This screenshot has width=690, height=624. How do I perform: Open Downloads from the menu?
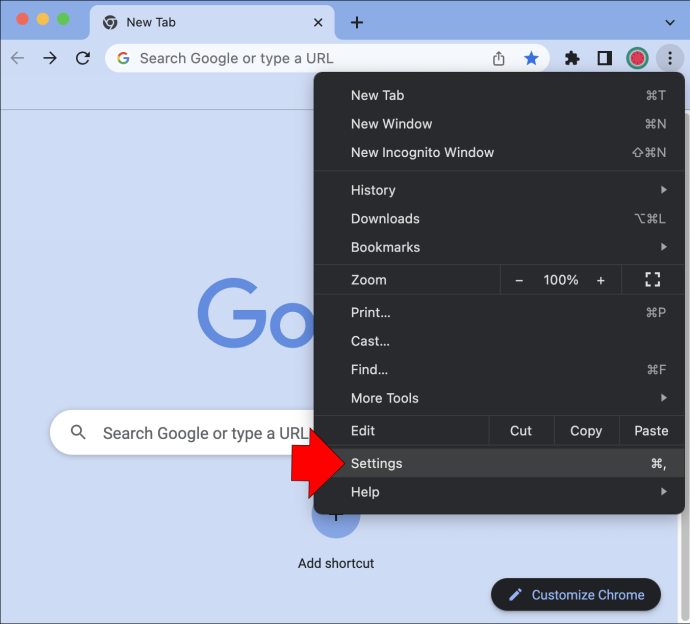coord(499,219)
